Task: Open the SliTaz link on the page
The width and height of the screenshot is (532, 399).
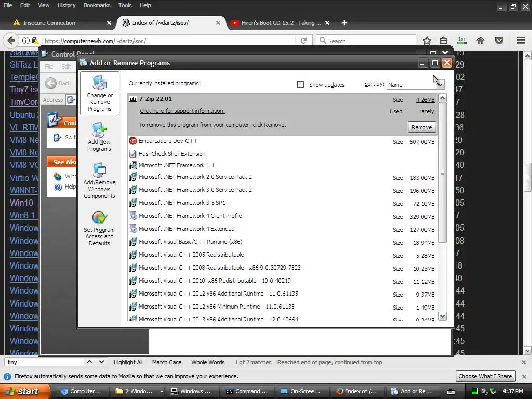Action: click(24, 64)
